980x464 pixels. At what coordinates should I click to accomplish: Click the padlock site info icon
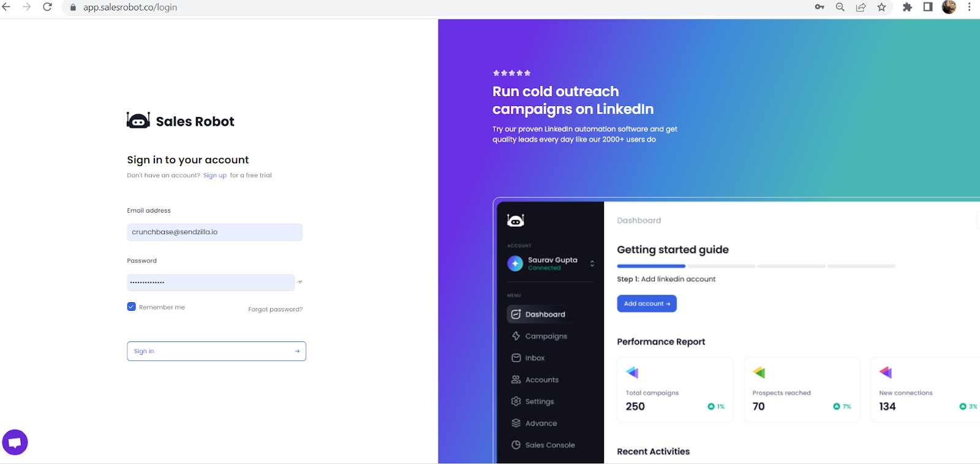coord(73,7)
